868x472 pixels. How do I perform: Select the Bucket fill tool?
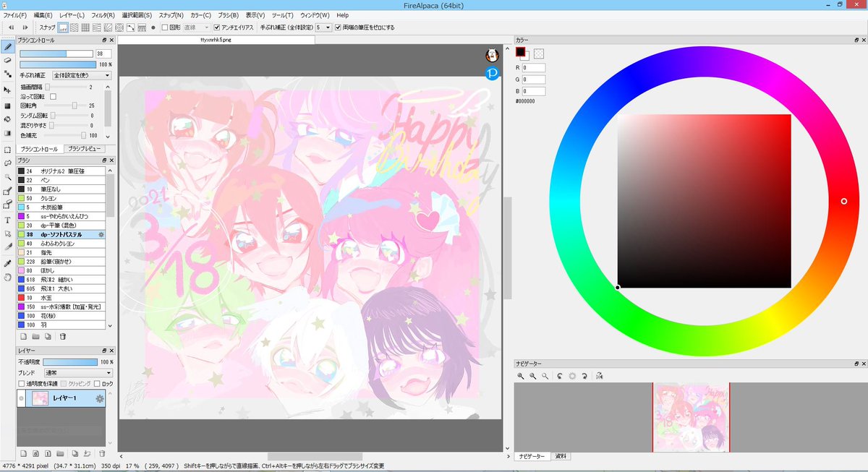(x=7, y=119)
